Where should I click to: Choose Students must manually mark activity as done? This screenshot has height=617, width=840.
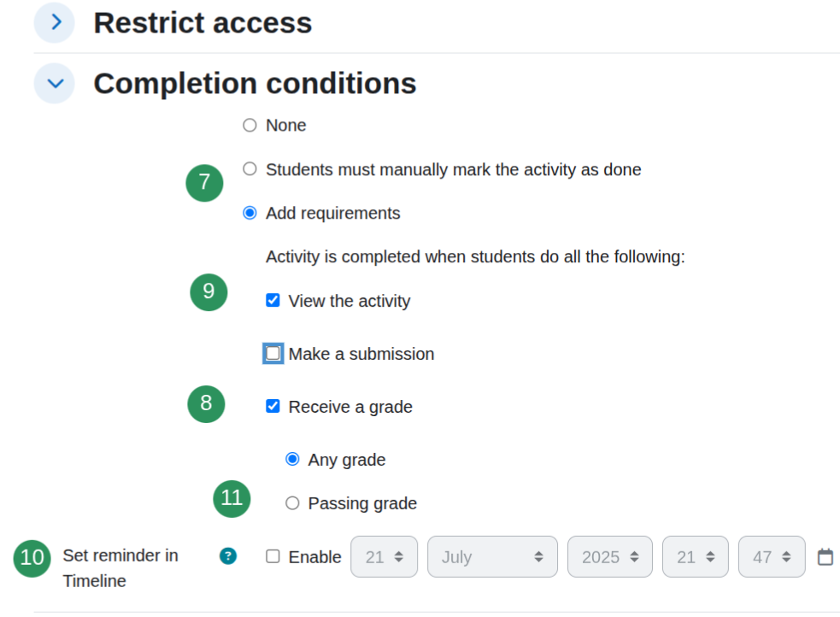coord(250,168)
